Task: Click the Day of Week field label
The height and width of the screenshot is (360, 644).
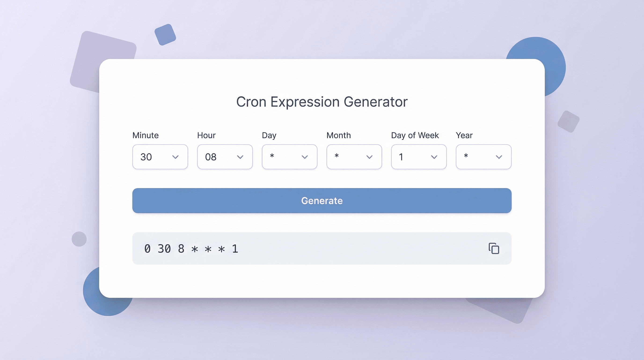Action: pyautogui.click(x=415, y=135)
